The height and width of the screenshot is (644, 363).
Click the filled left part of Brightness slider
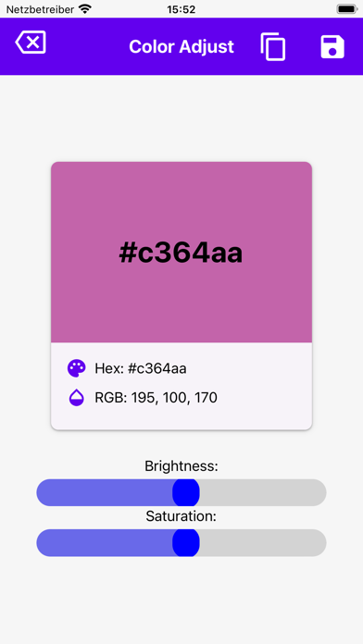105,492
